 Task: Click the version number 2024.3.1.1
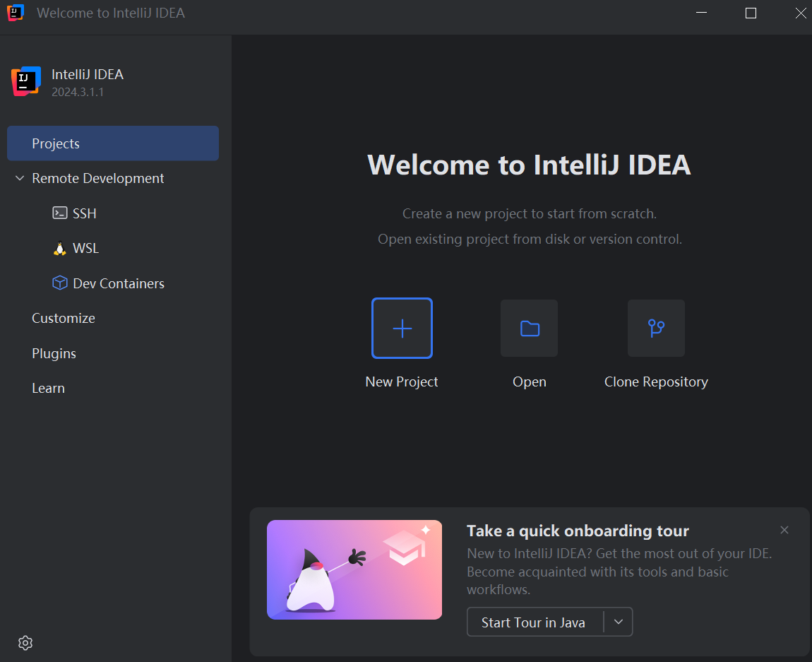(78, 93)
